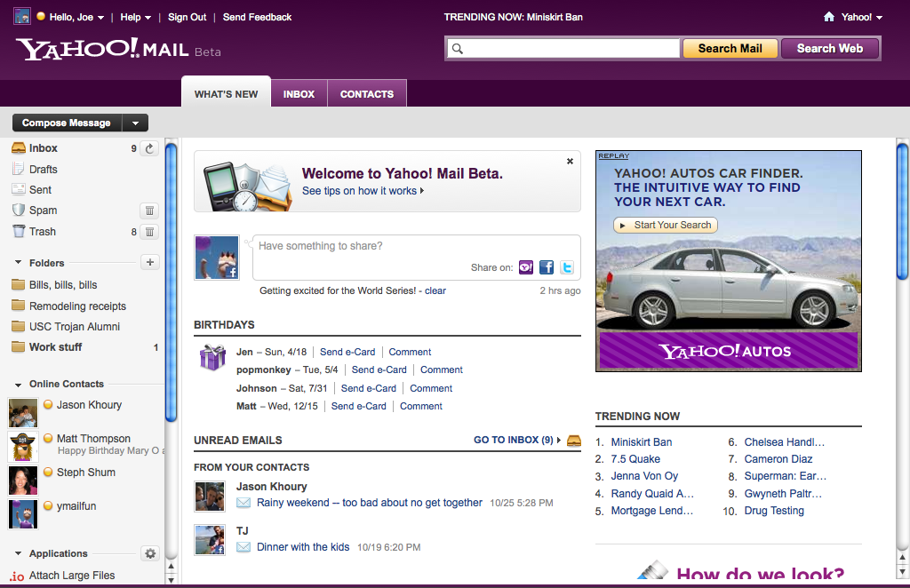Click Steph Shum online contact

pyautogui.click(x=86, y=473)
